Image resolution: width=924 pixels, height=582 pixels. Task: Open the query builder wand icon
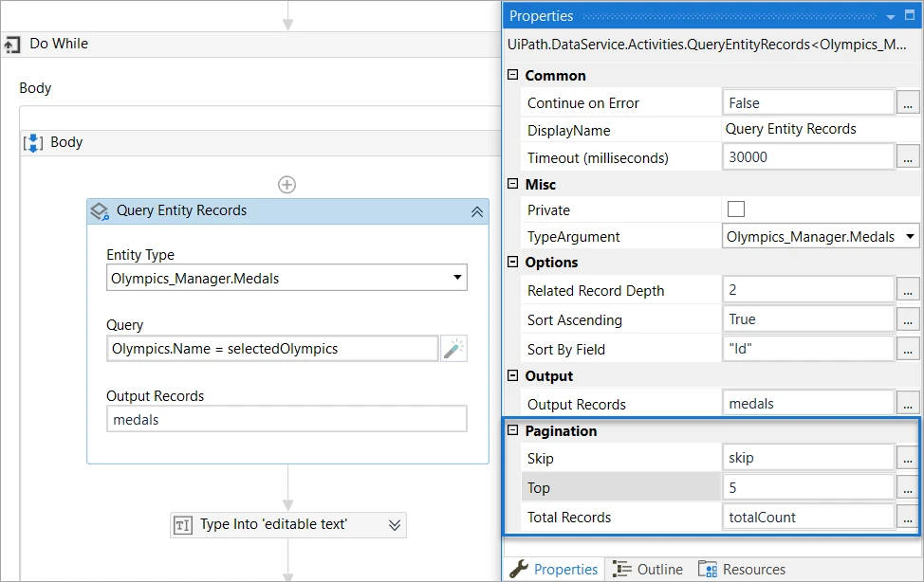tap(453, 348)
